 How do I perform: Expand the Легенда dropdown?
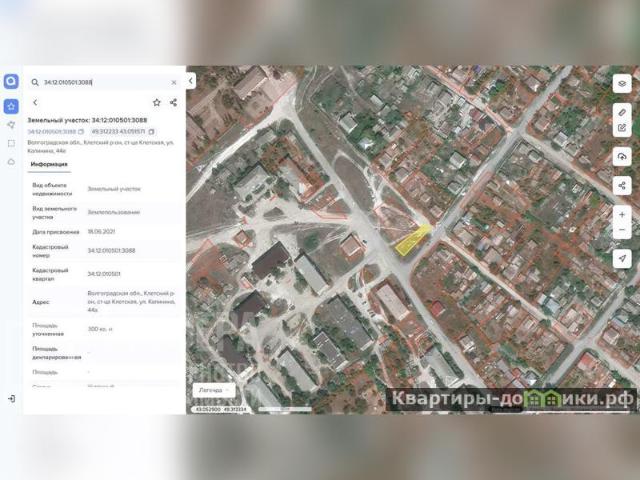pos(214,390)
